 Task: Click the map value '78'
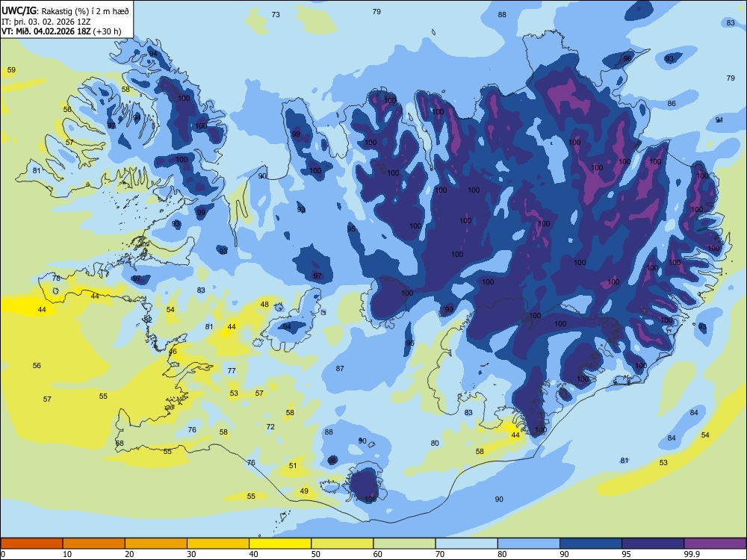(56, 278)
